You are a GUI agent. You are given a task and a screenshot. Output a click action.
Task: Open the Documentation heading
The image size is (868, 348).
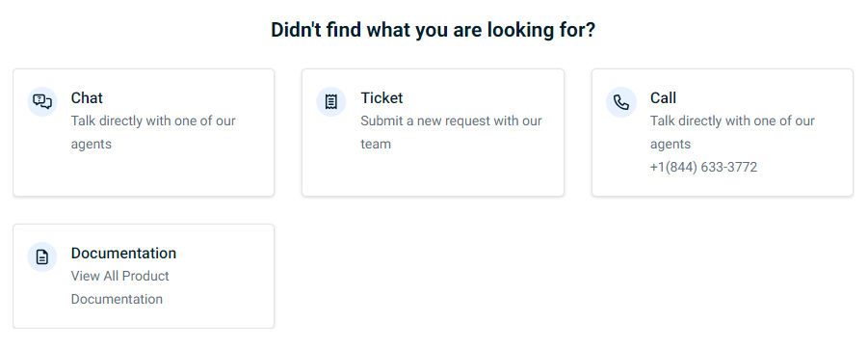click(123, 254)
